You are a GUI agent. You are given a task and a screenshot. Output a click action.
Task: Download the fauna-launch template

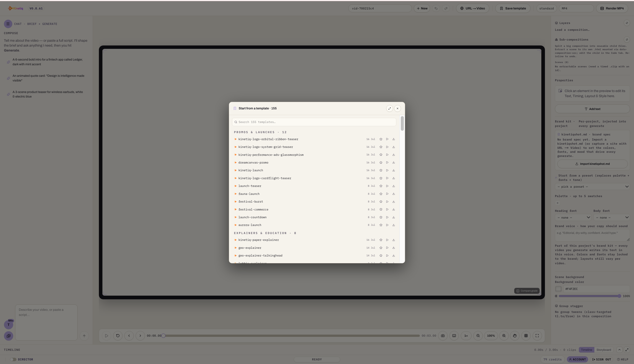pos(393,194)
